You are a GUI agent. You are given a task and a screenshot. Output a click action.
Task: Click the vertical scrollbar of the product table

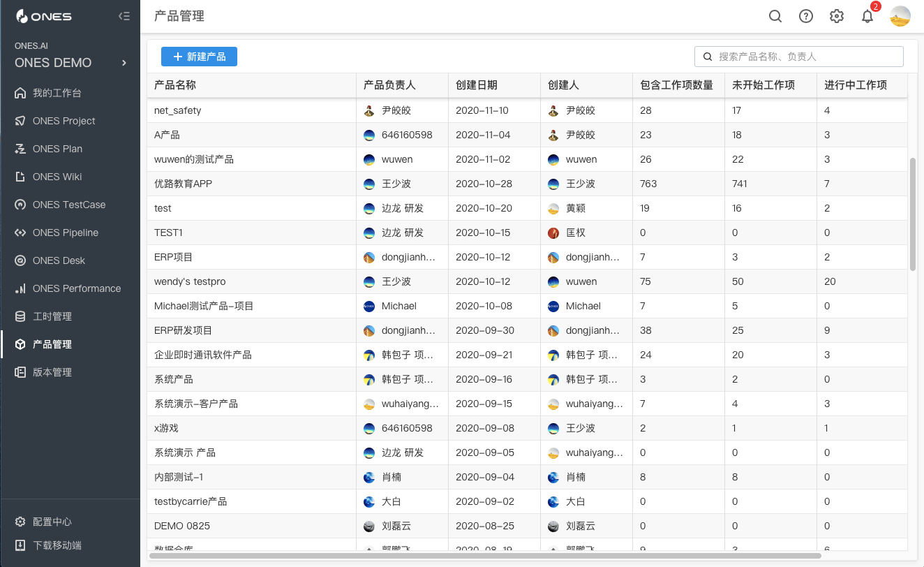(x=913, y=214)
